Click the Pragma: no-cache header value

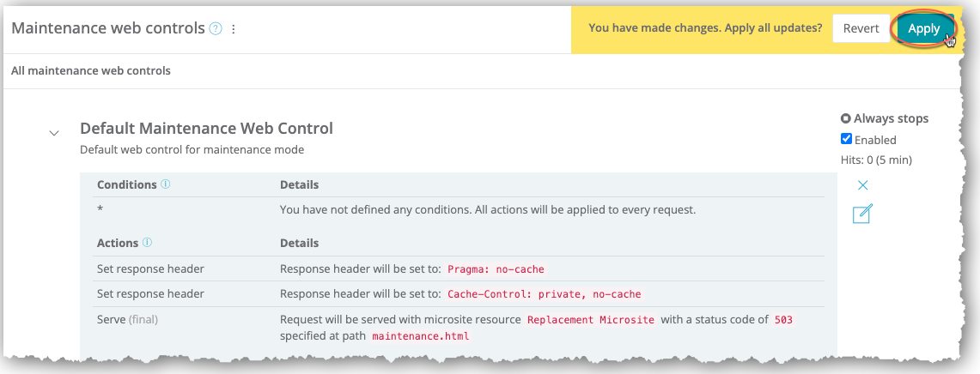pyautogui.click(x=496, y=268)
